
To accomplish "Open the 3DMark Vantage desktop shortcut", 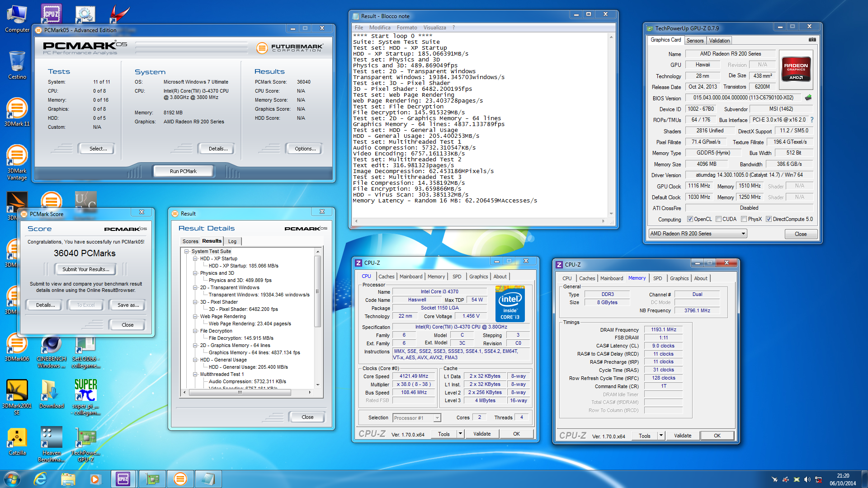I will click(17, 162).
